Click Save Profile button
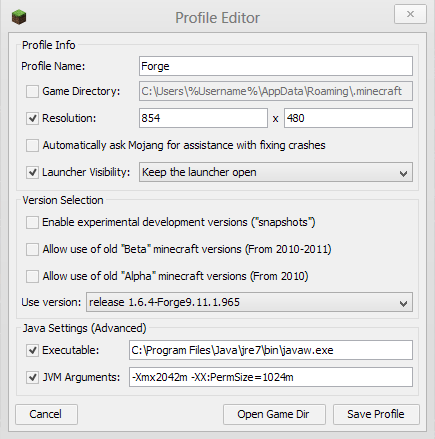The image size is (435, 439). pyautogui.click(x=376, y=414)
